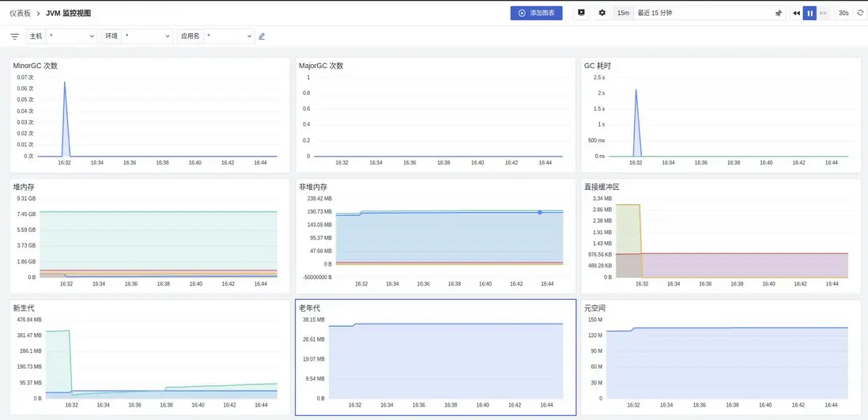Open the 30s refresh interval selector
Screen dimensions: 868x420
[843, 13]
